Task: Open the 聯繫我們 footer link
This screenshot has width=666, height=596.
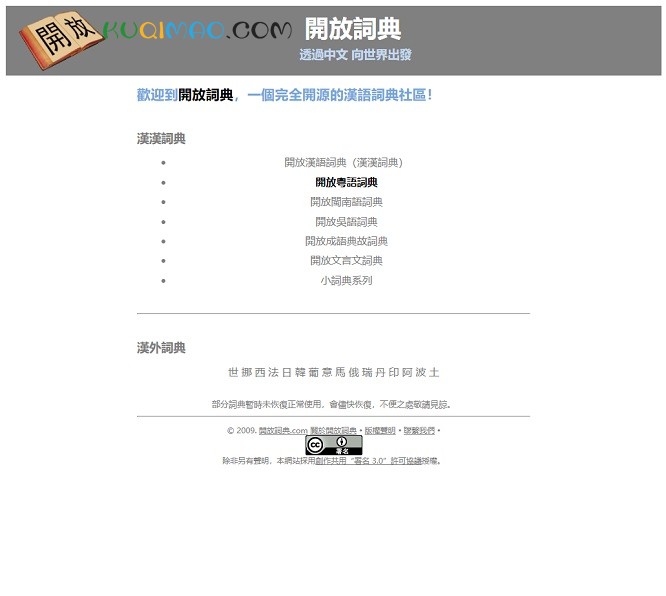Action: 419,431
